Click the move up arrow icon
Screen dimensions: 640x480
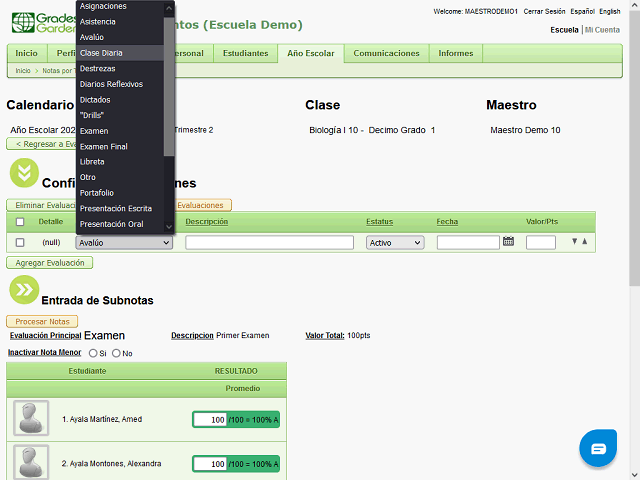584,242
